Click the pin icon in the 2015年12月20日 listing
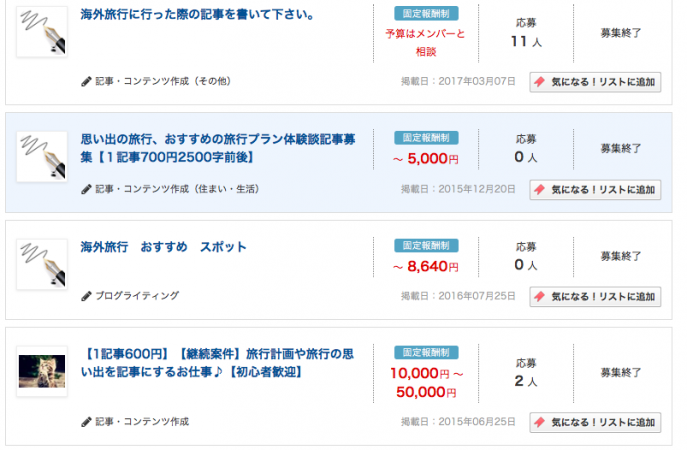687x450 pixels. (x=539, y=190)
